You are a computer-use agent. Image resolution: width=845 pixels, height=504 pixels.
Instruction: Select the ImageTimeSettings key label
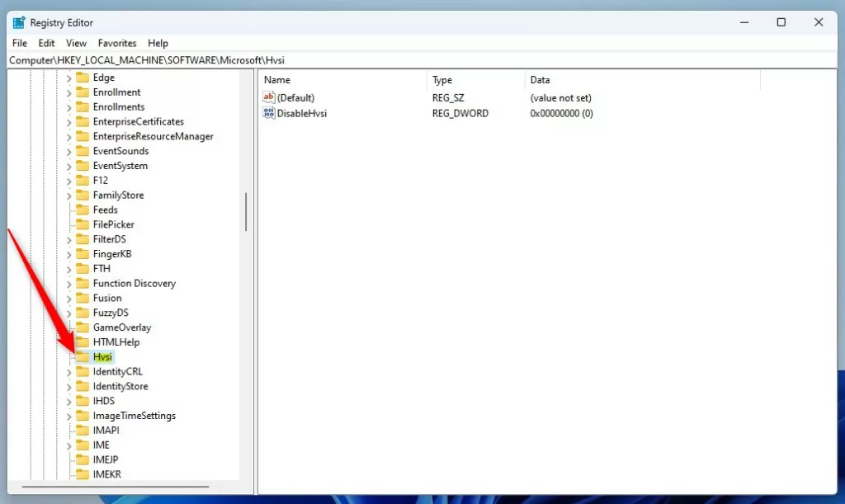coord(135,416)
